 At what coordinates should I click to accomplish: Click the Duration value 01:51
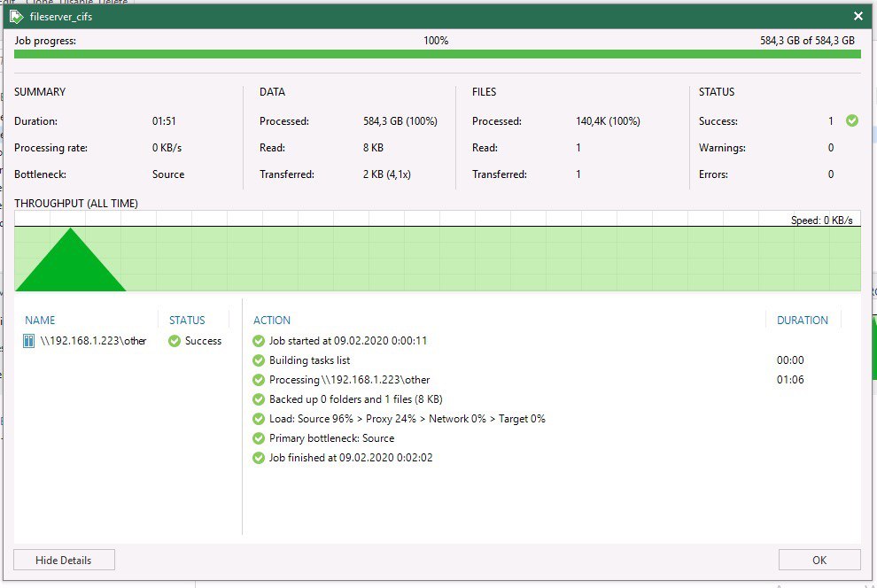point(164,121)
